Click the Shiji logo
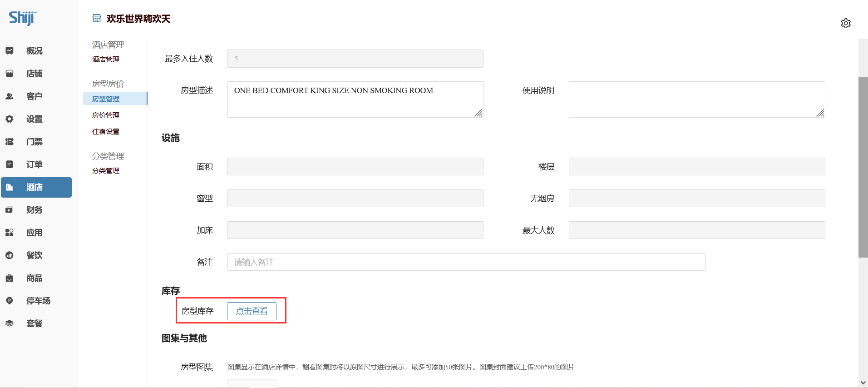 point(22,18)
